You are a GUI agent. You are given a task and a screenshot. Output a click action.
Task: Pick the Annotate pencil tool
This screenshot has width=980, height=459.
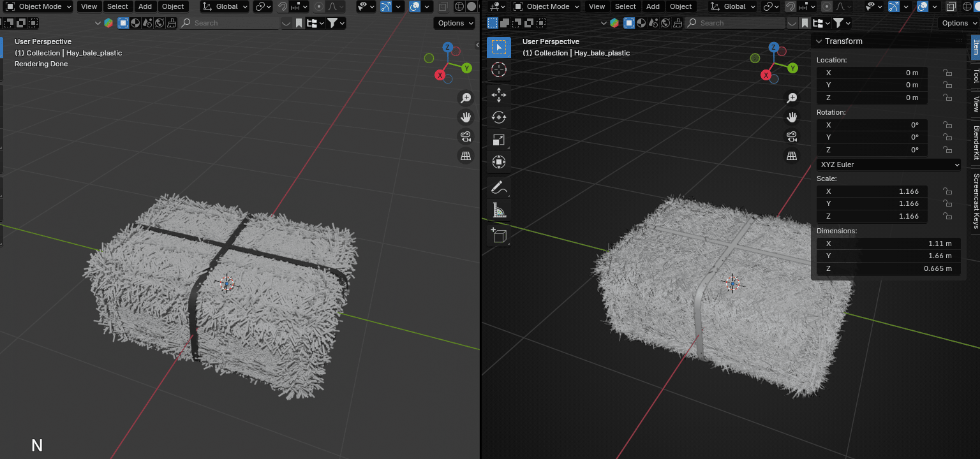(499, 187)
